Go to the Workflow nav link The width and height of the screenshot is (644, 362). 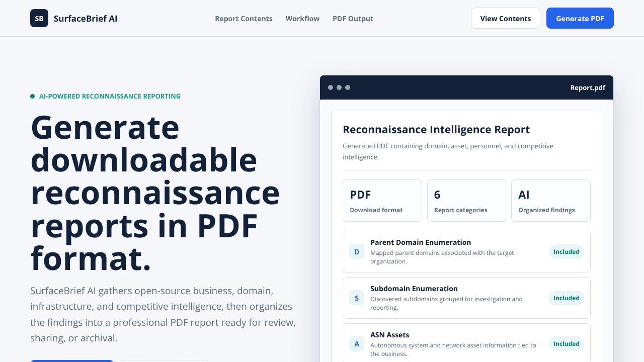click(x=302, y=19)
